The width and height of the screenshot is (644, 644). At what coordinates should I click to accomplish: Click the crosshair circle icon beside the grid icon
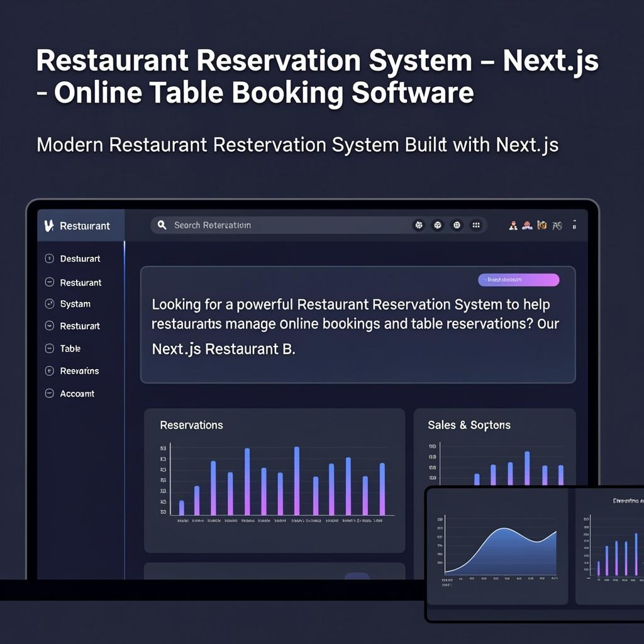coord(457,225)
